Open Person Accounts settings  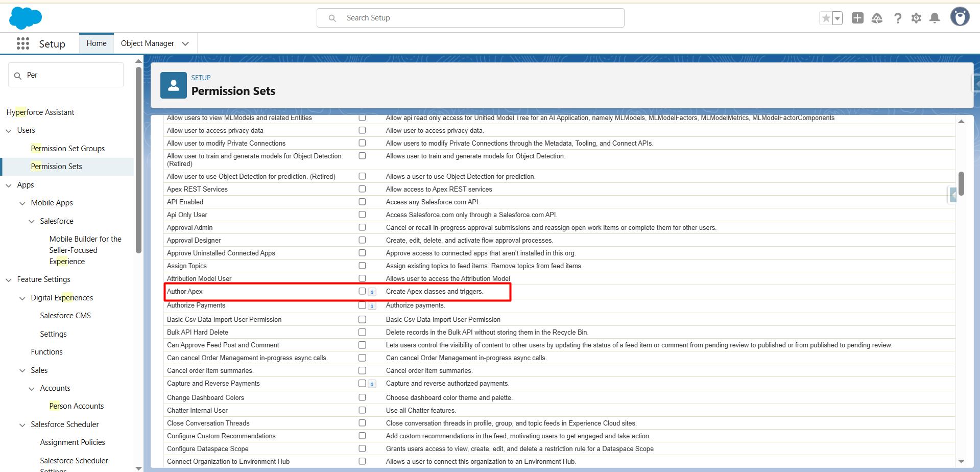coord(77,406)
